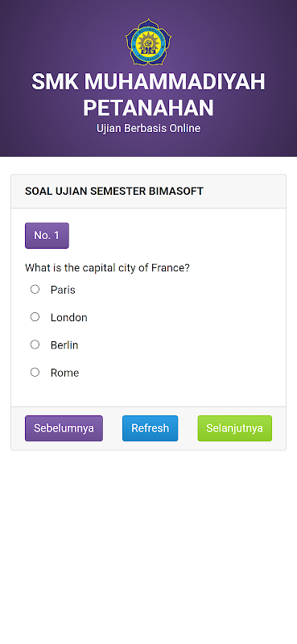Click the Ujian Berbasis Online subtitle

148,128
